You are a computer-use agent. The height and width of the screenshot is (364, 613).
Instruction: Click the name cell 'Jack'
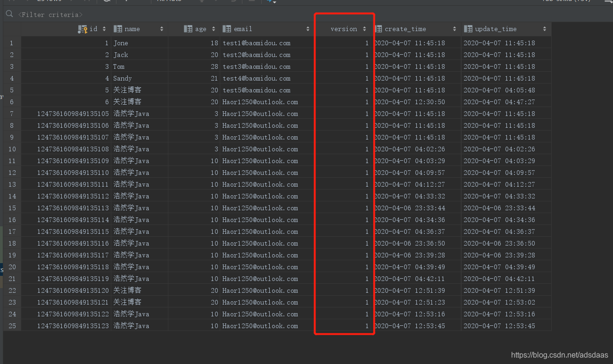click(140, 55)
